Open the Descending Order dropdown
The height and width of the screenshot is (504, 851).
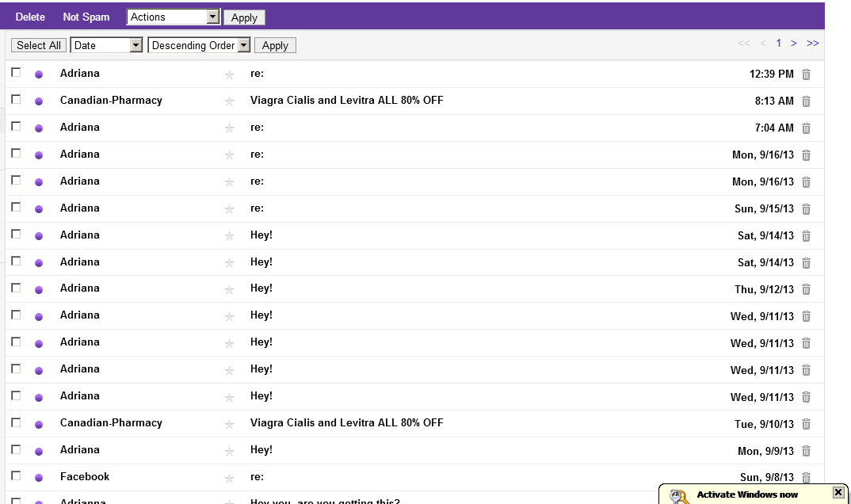(x=199, y=46)
